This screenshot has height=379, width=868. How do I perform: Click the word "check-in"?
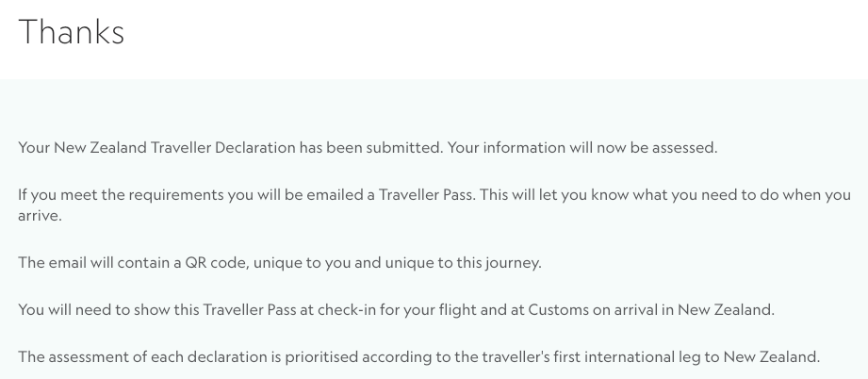pos(347,309)
